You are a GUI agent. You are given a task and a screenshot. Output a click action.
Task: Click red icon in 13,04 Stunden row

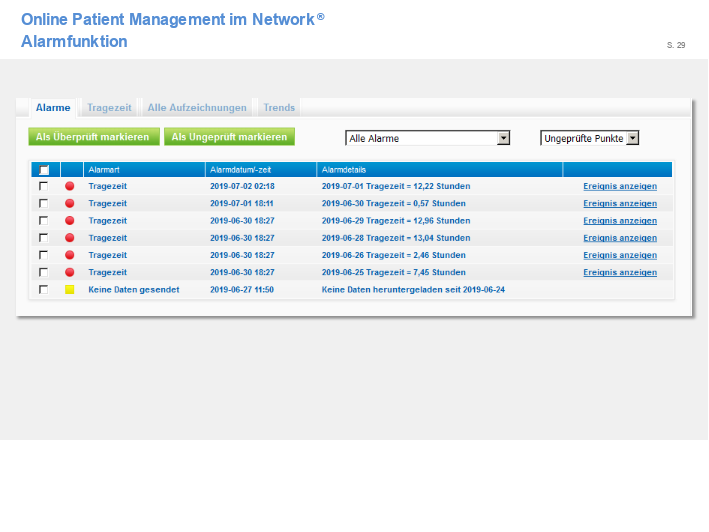point(70,238)
